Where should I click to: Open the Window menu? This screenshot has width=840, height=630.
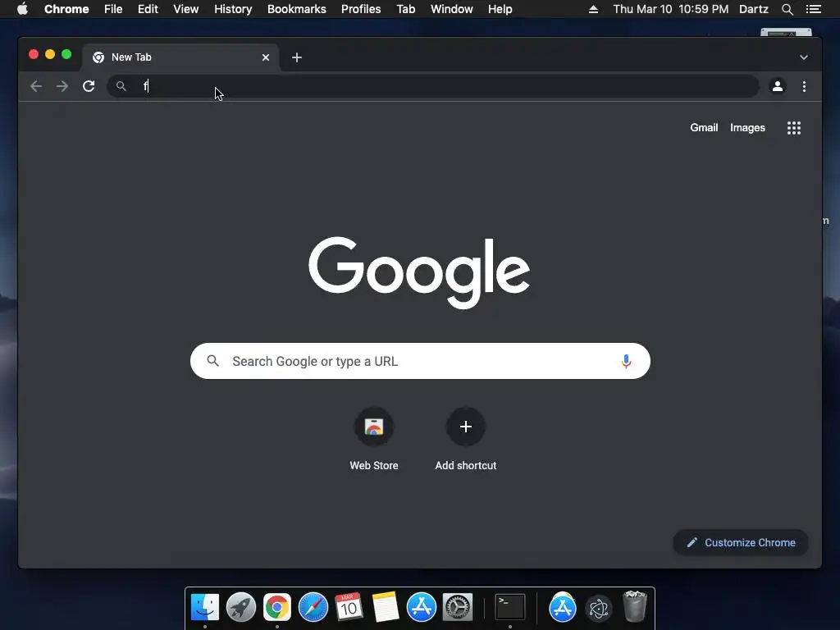pos(452,9)
